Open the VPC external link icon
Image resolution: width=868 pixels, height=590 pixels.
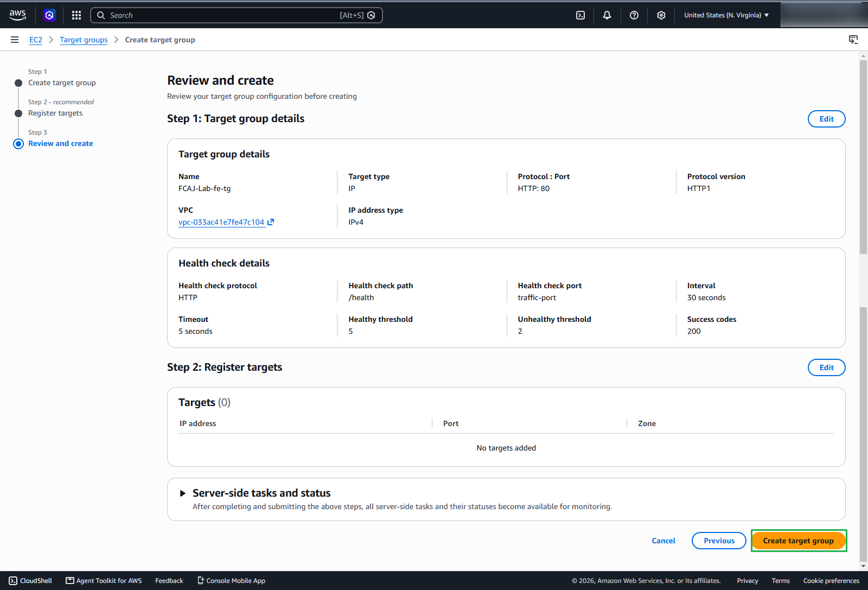[x=271, y=222]
